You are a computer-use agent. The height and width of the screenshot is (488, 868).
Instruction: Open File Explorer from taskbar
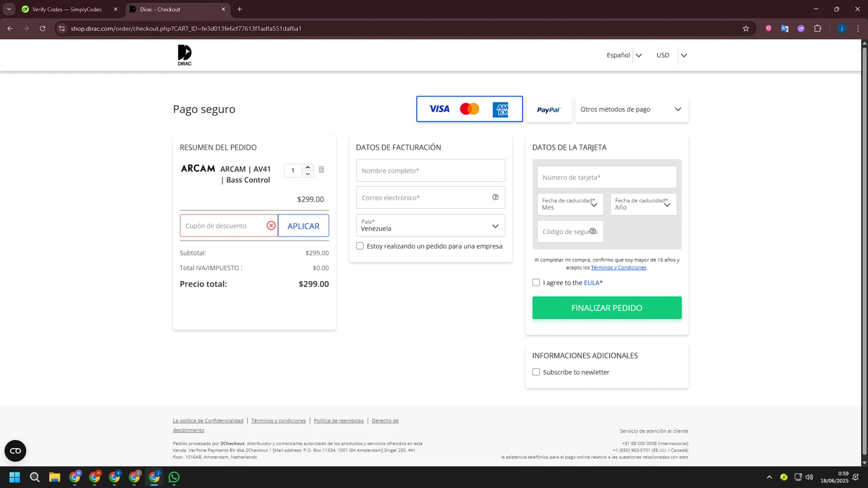pos(54,477)
